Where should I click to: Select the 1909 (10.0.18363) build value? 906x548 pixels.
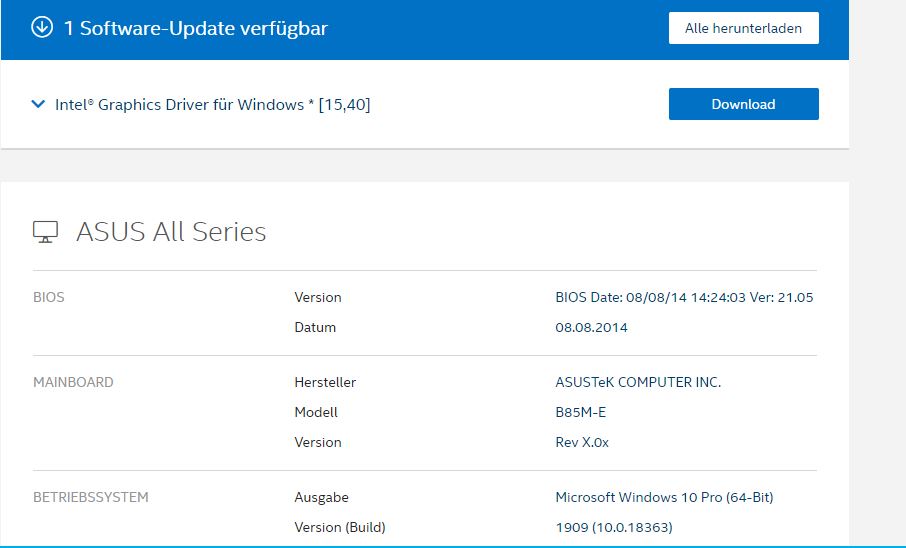tap(614, 527)
